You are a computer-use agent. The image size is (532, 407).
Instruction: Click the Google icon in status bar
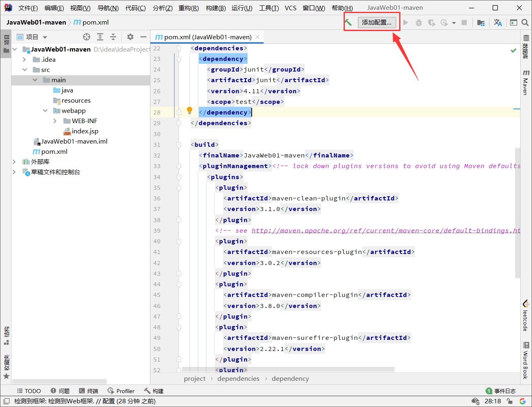pyautogui.click(x=523, y=401)
